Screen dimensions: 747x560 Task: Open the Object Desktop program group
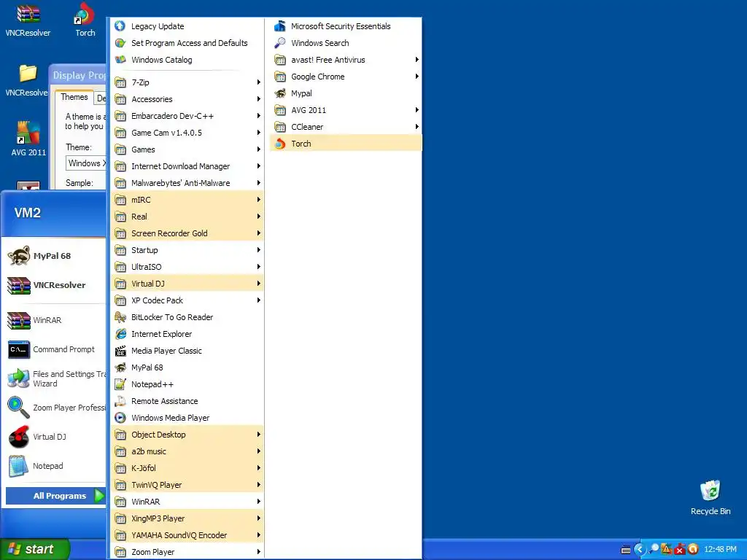(187, 435)
